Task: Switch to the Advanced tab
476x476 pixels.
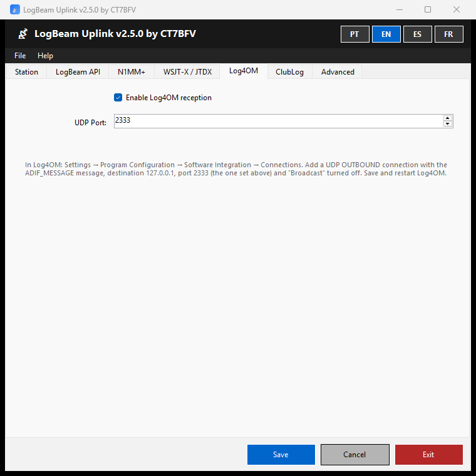Action: pyautogui.click(x=338, y=72)
